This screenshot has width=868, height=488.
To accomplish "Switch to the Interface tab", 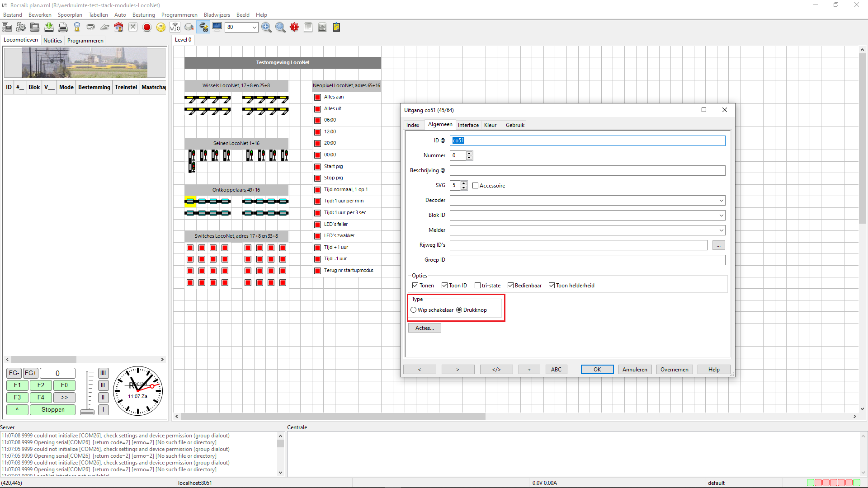I will pyautogui.click(x=468, y=125).
